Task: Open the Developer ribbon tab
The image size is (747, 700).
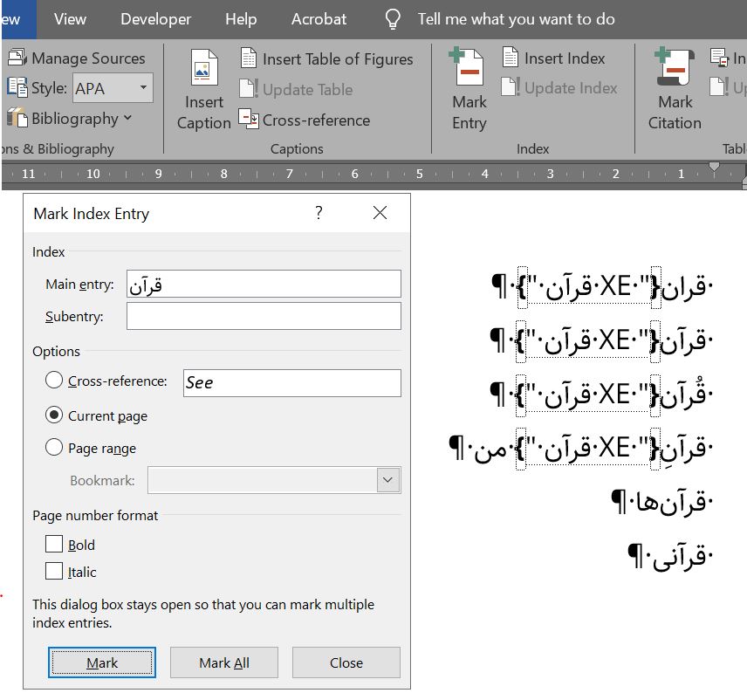Action: coord(156,19)
